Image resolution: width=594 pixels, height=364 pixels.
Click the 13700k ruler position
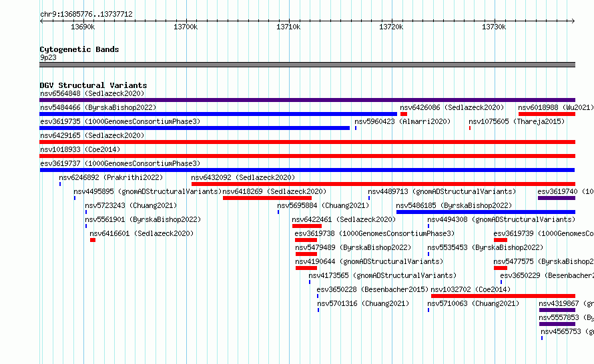[186, 27]
